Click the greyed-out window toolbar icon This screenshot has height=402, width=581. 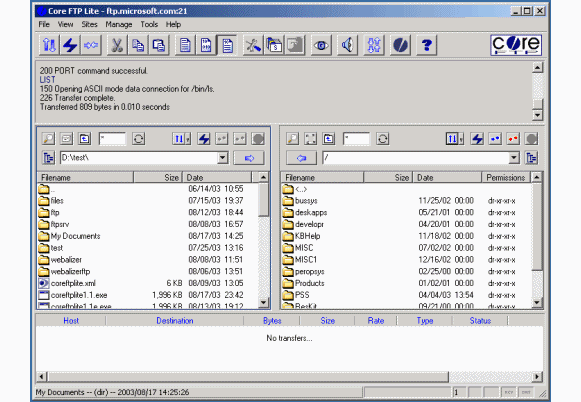click(295, 45)
